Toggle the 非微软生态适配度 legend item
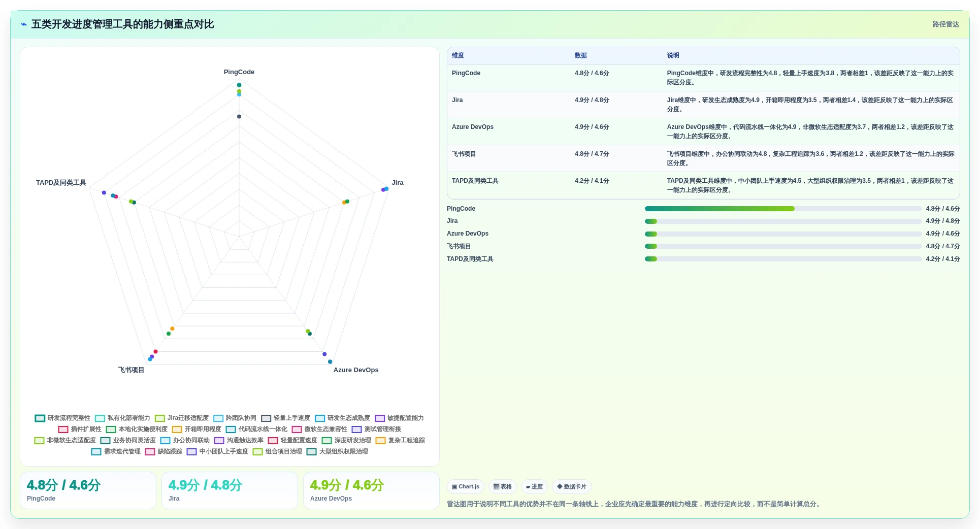 pyautogui.click(x=65, y=440)
